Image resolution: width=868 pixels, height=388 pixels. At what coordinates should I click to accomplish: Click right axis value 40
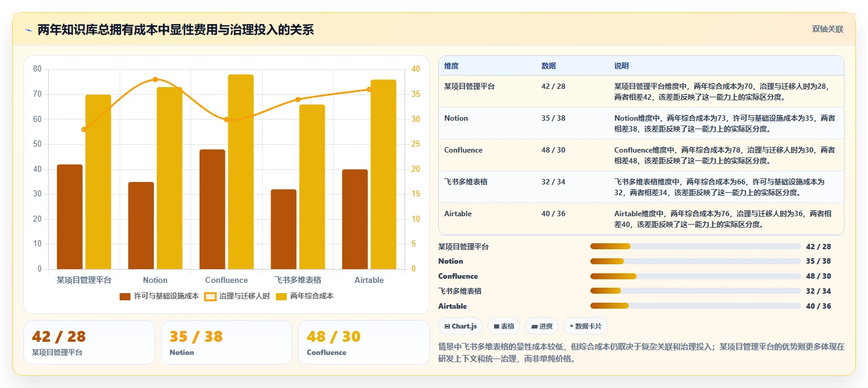point(416,69)
